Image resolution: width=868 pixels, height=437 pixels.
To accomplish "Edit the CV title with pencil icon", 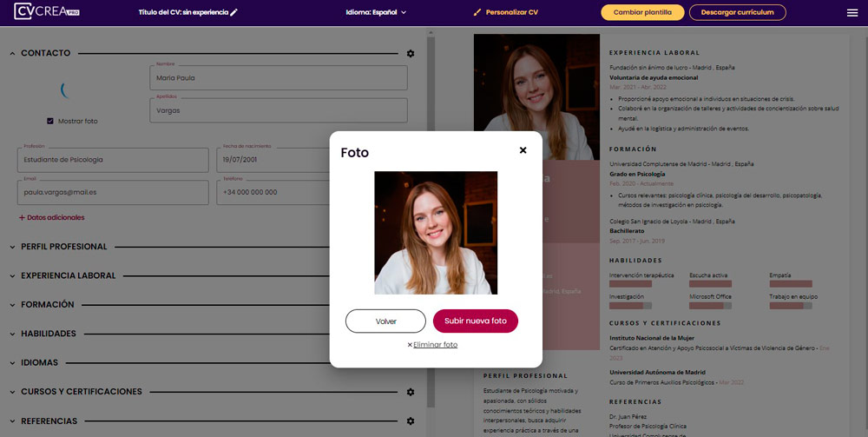I will pos(233,12).
